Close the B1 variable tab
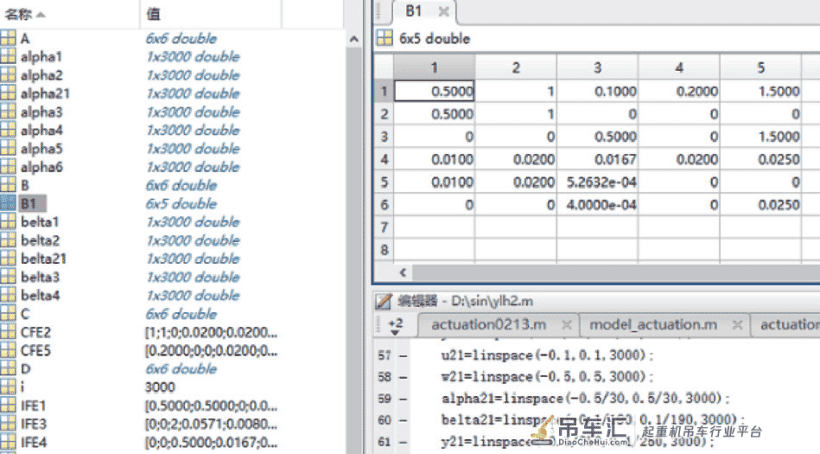820x454 pixels. 443,11
